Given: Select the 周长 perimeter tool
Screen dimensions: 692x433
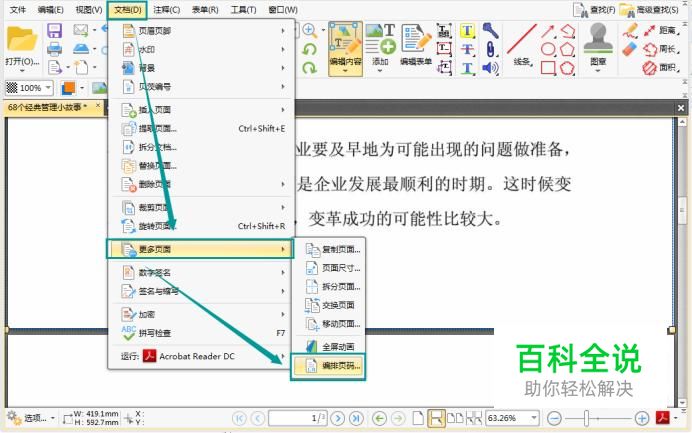Looking at the screenshot, I should tap(662, 49).
